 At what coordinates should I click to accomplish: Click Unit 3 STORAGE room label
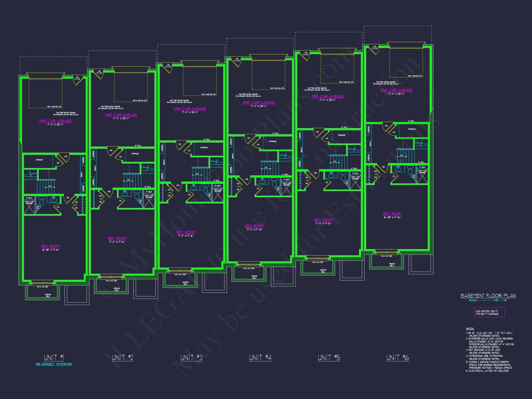pos(204,147)
